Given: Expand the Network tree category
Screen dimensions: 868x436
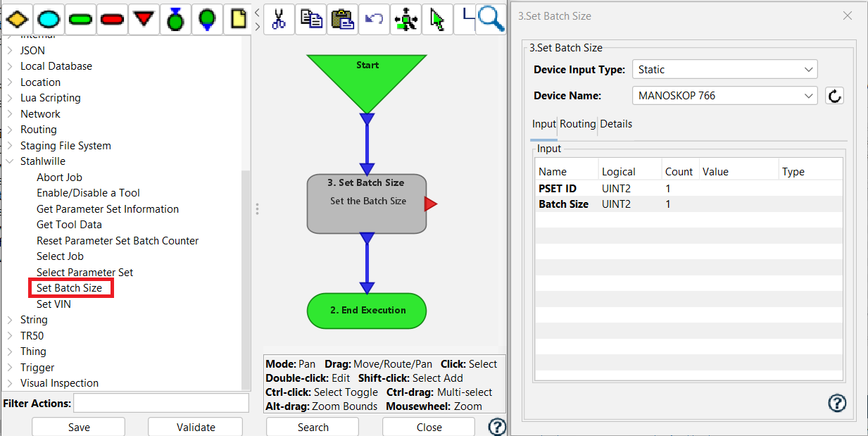Looking at the screenshot, I should (10, 114).
